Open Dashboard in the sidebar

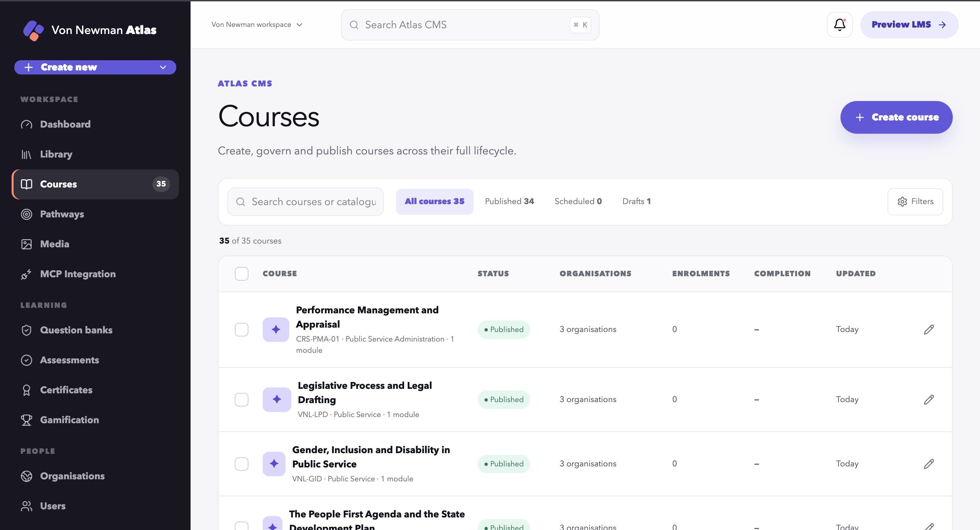[x=95, y=124]
